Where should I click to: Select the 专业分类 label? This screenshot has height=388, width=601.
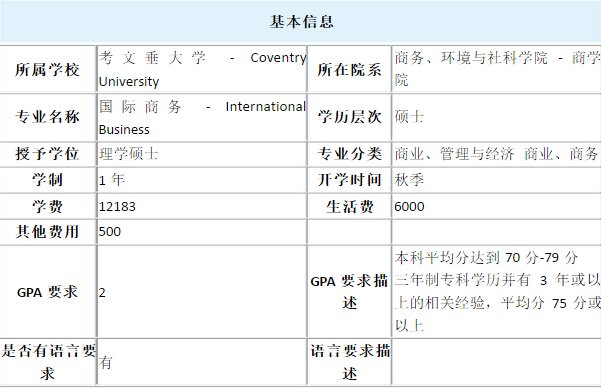pos(349,154)
